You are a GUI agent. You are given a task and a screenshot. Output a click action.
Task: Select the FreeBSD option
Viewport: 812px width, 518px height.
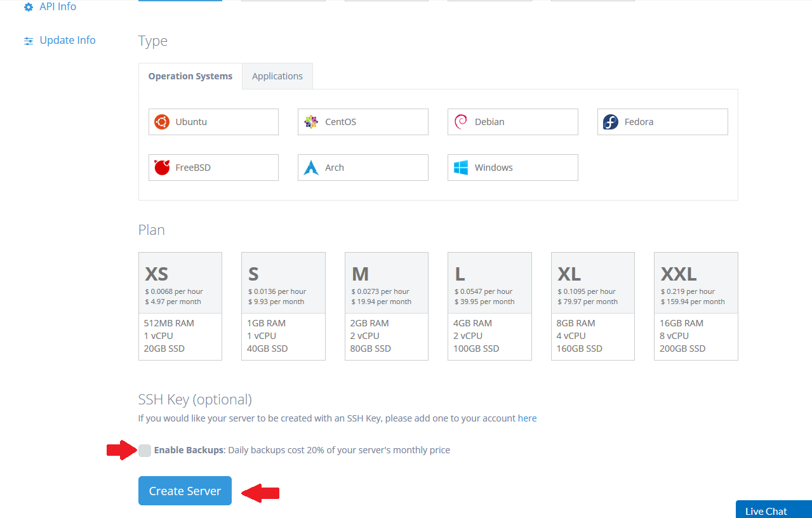tap(213, 168)
